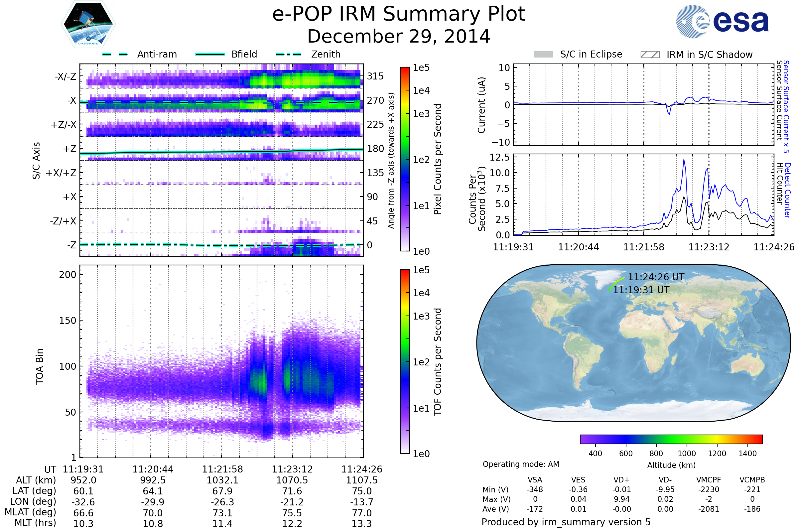Click the TOF Counts per Second colorbar

pos(405,361)
